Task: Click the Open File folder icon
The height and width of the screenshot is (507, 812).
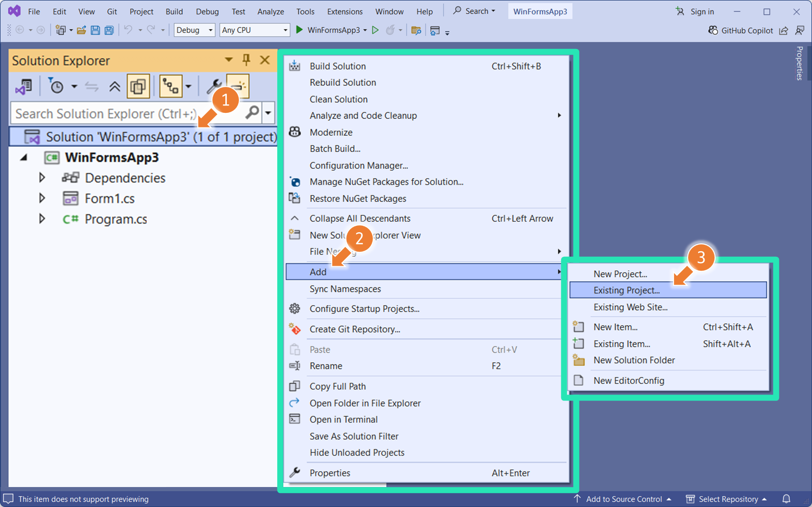Action: point(81,30)
